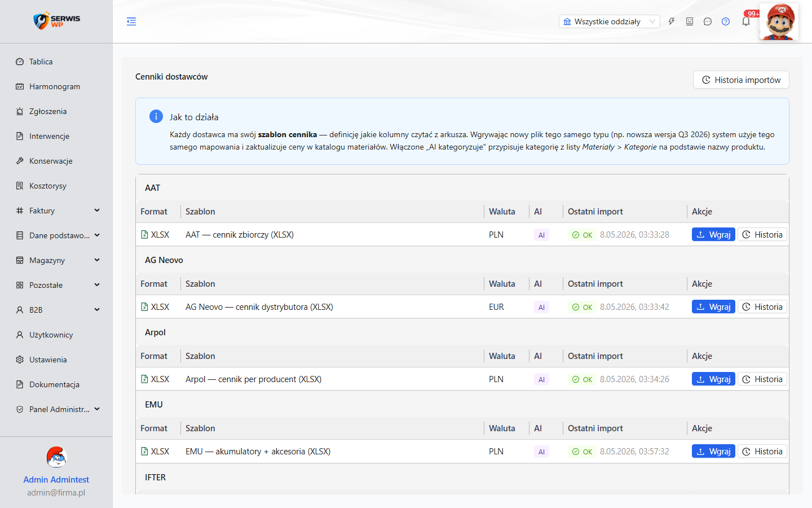Image resolution: width=812 pixels, height=508 pixels.
Task: Open Interwencje section
Action: coord(56,136)
